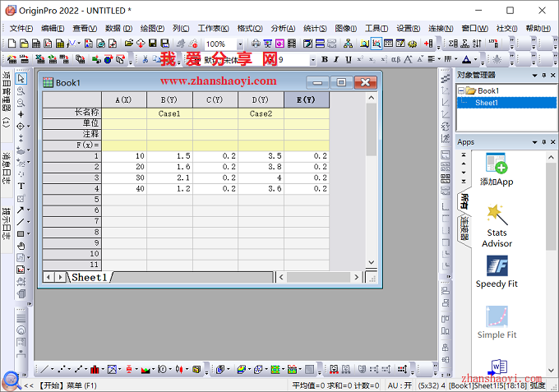Open the 项目管理器 side tab
This screenshot has height=392, width=559.
7,99
